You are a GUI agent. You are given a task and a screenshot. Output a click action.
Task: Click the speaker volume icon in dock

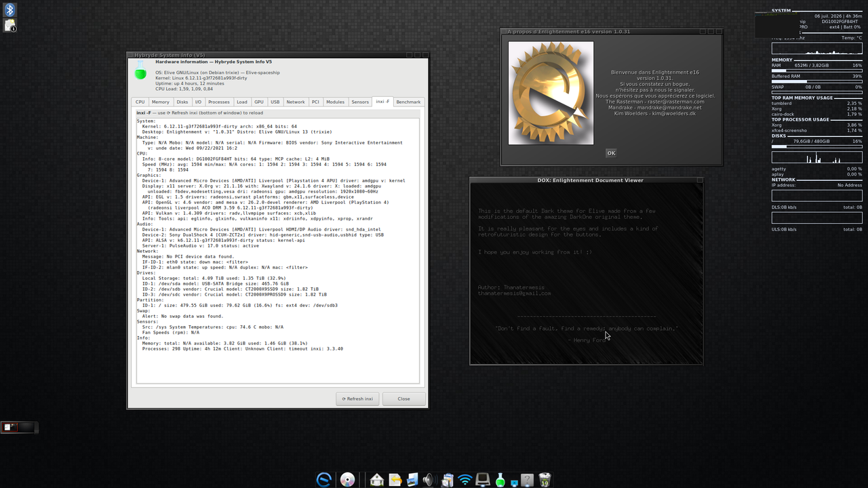pos(430,480)
